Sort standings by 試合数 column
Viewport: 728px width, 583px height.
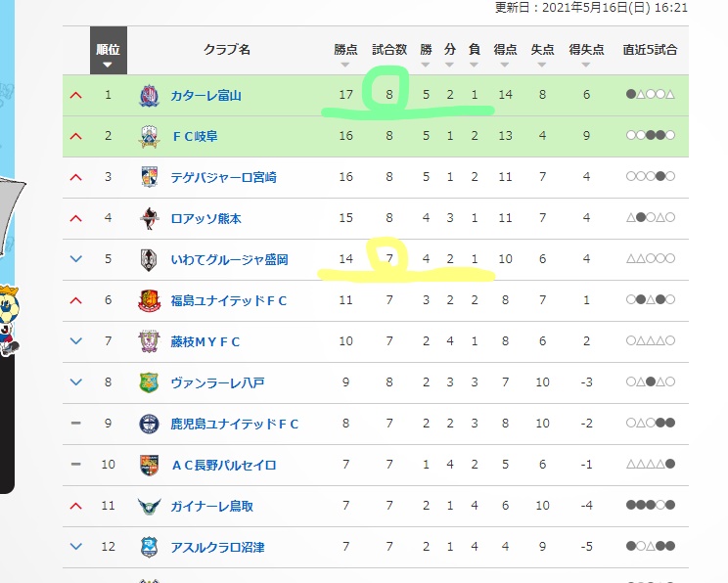click(389, 50)
